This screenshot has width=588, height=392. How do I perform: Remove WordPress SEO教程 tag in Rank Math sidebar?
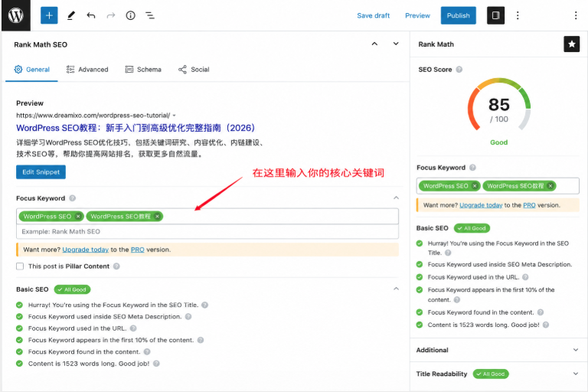(x=550, y=186)
